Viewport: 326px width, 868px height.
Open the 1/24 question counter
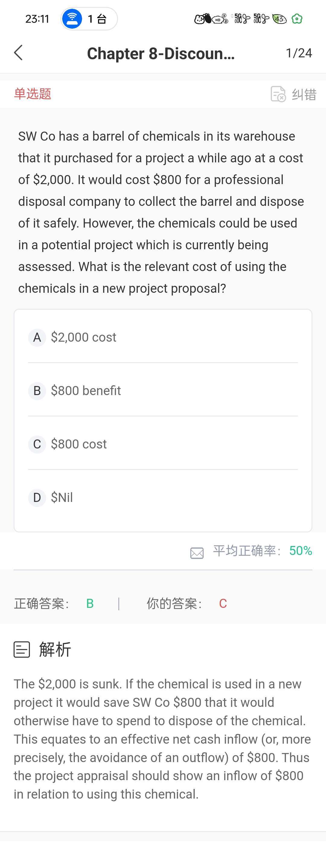click(x=299, y=53)
